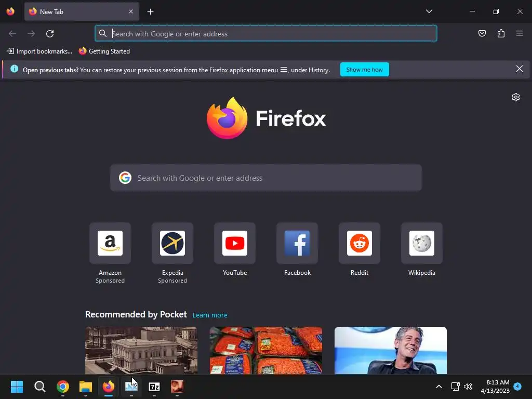532x399 pixels.
Task: Open File Explorer from taskbar
Action: [x=86, y=387]
